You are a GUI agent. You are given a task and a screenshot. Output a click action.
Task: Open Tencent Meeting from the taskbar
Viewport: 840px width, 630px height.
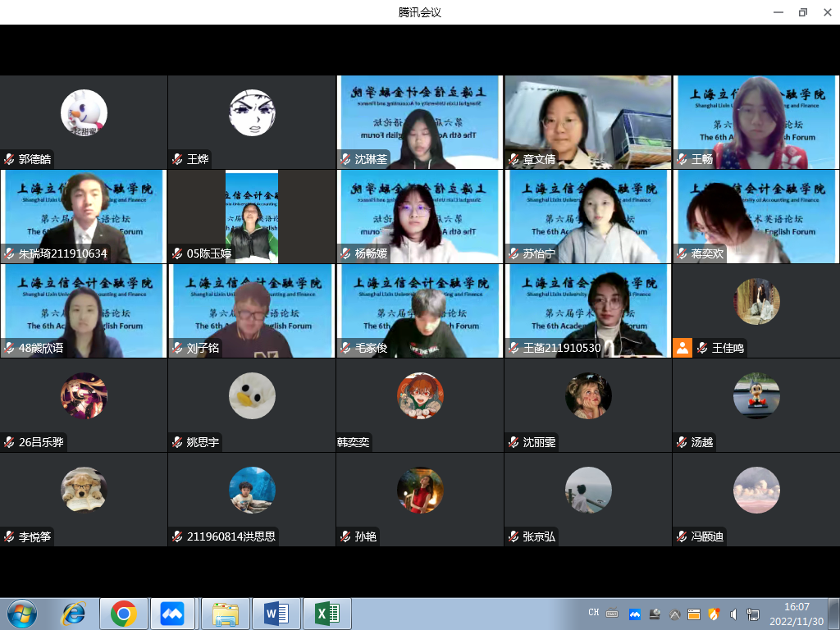172,614
